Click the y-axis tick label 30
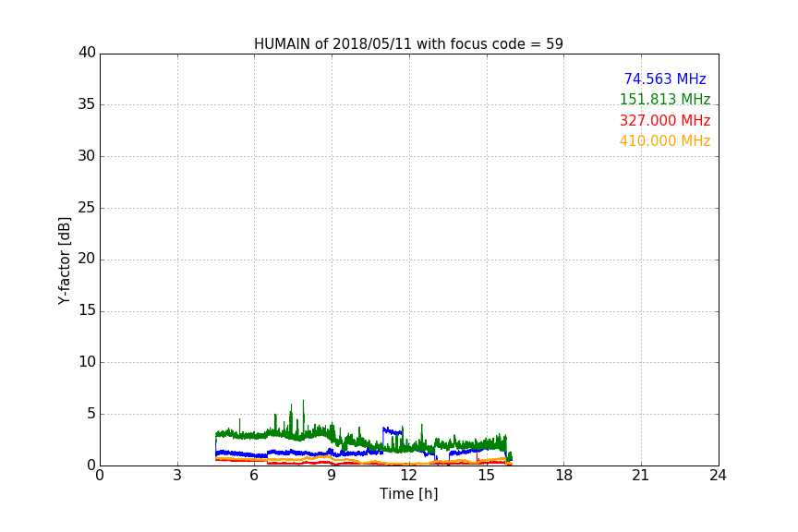The image size is (798, 532). click(87, 156)
